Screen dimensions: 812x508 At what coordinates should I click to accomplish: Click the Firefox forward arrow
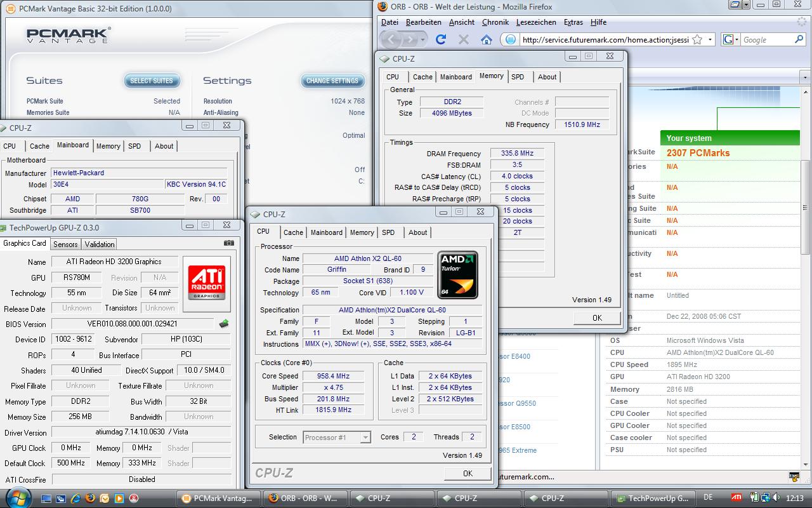(x=411, y=39)
